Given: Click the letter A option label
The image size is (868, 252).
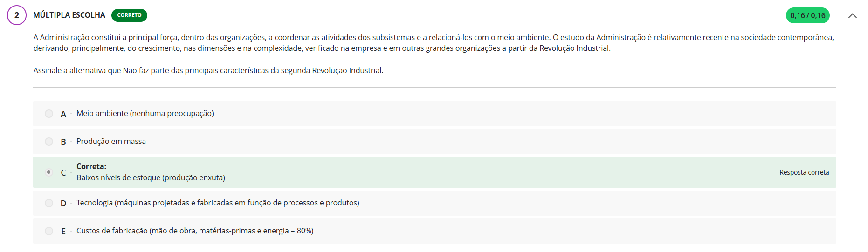Looking at the screenshot, I should pos(63,114).
